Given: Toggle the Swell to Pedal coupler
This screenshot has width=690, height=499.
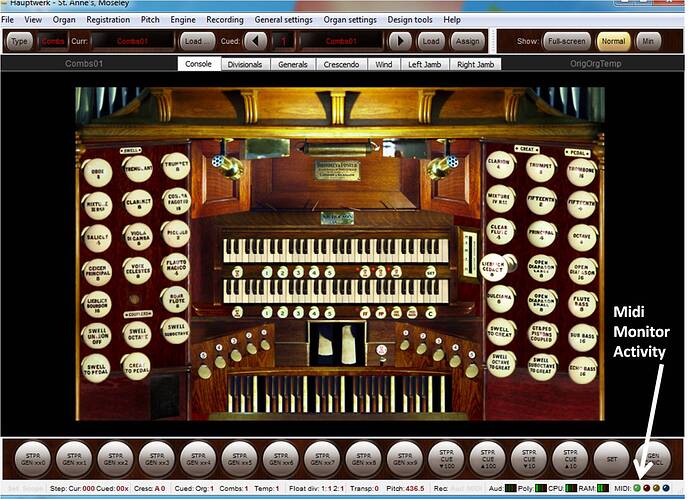Looking at the screenshot, I should coord(96,368).
